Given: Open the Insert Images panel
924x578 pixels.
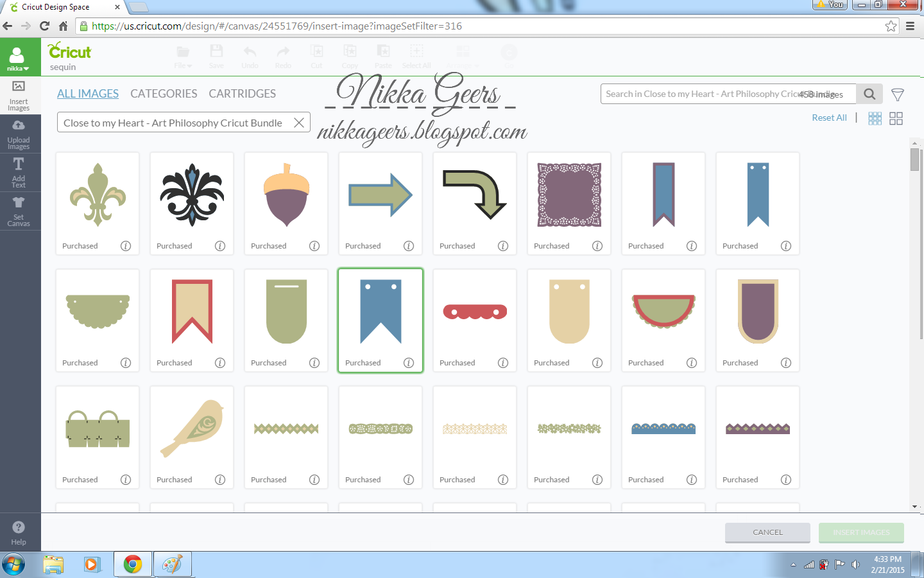Looking at the screenshot, I should point(19,95).
